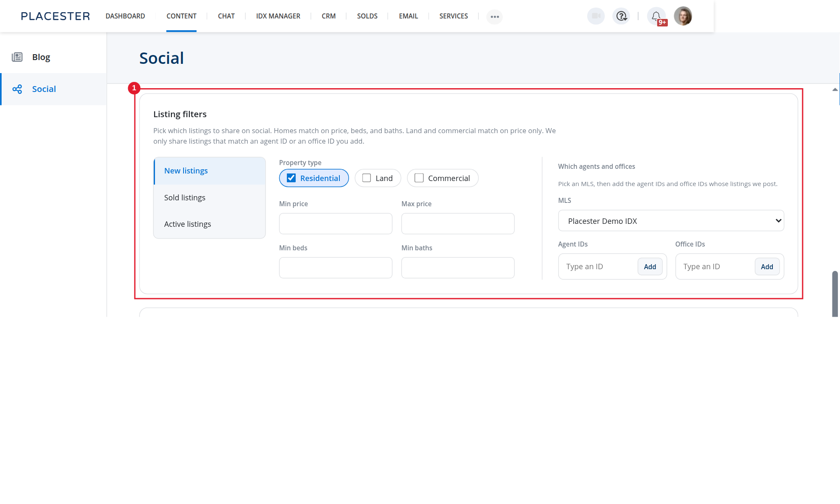Open the notifications bell
This screenshot has height=504, width=840.
point(656,16)
